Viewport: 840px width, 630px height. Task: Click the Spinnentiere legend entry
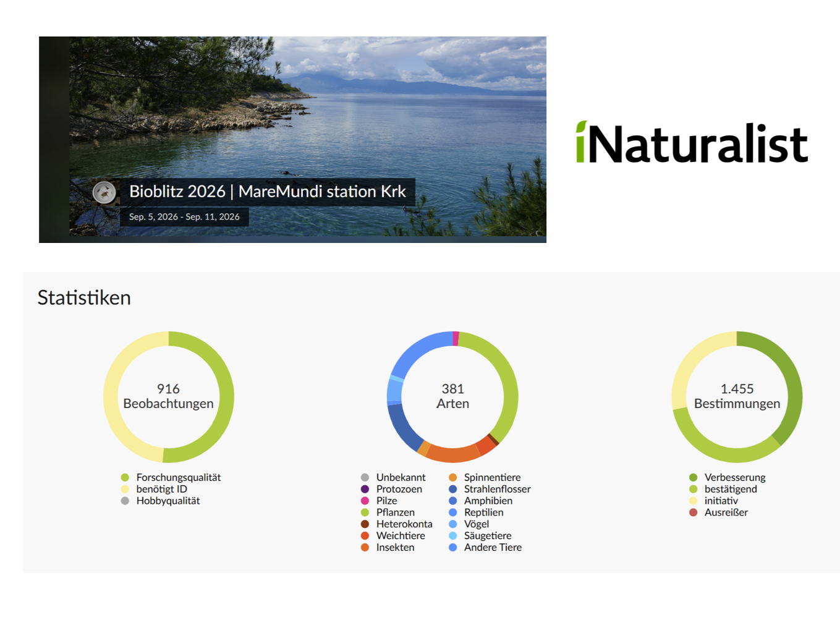point(485,477)
